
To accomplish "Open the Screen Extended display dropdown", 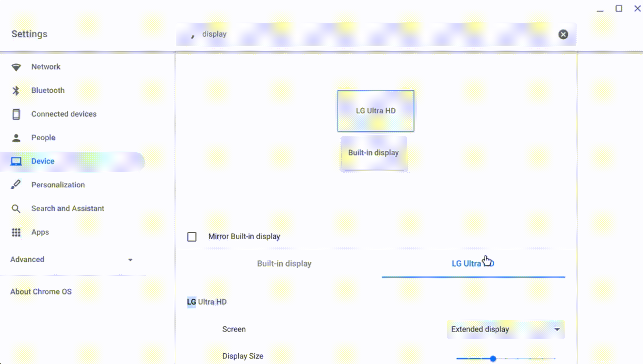I will [x=505, y=329].
